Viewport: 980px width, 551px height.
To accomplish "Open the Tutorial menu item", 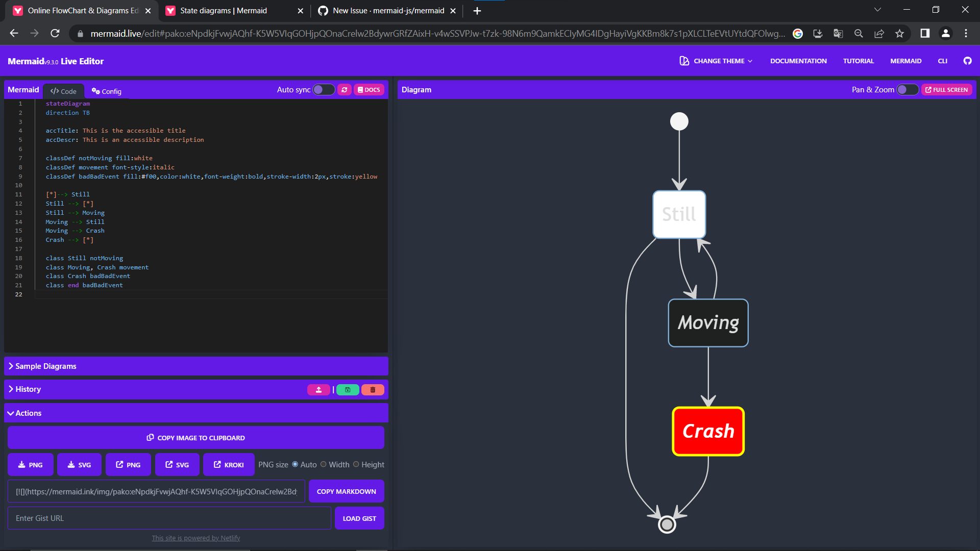I will 858,61.
